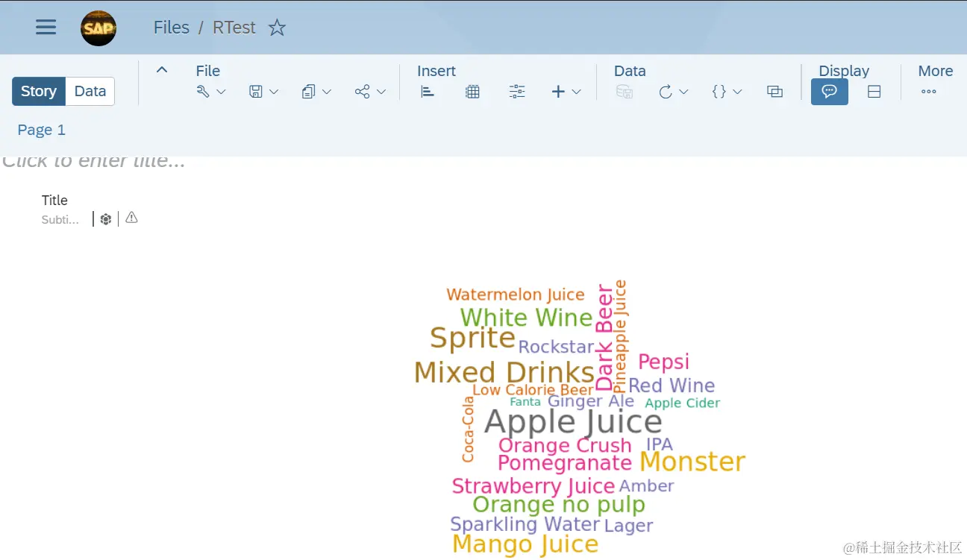Click the cube model icon under Title
967x560 pixels.
click(x=106, y=218)
